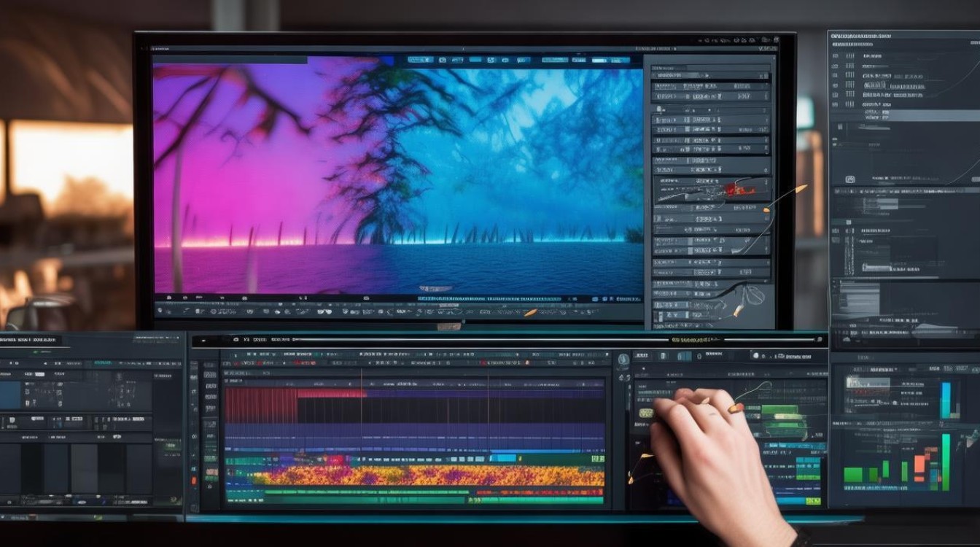Select the red clip in the top timeline track

point(261,405)
